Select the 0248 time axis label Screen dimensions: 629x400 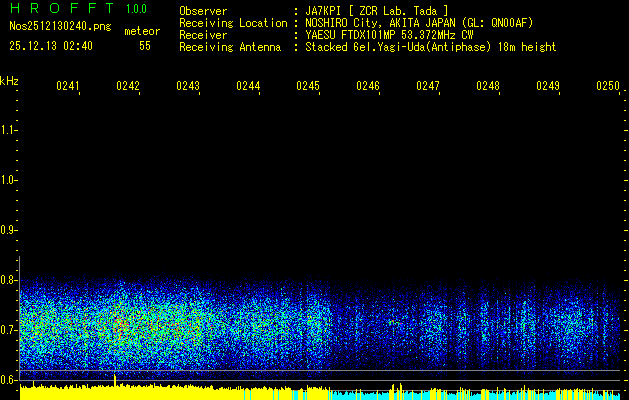(488, 86)
